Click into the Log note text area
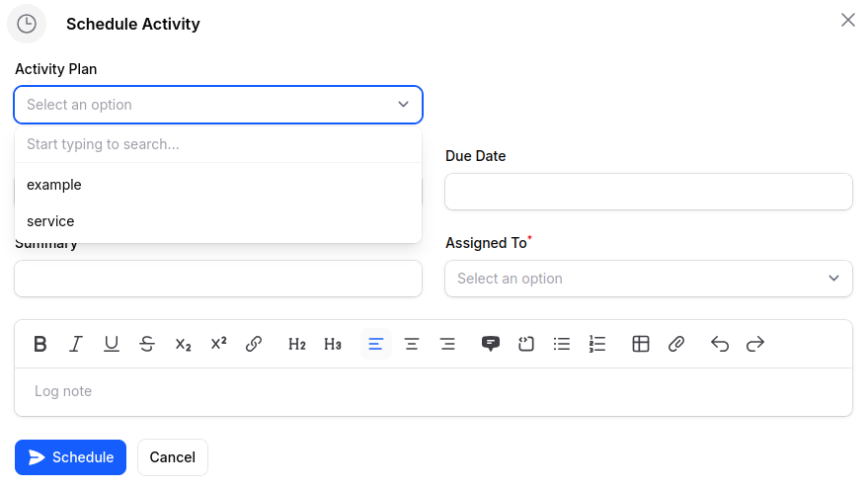The height and width of the screenshot is (490, 868). pyautogui.click(x=434, y=391)
